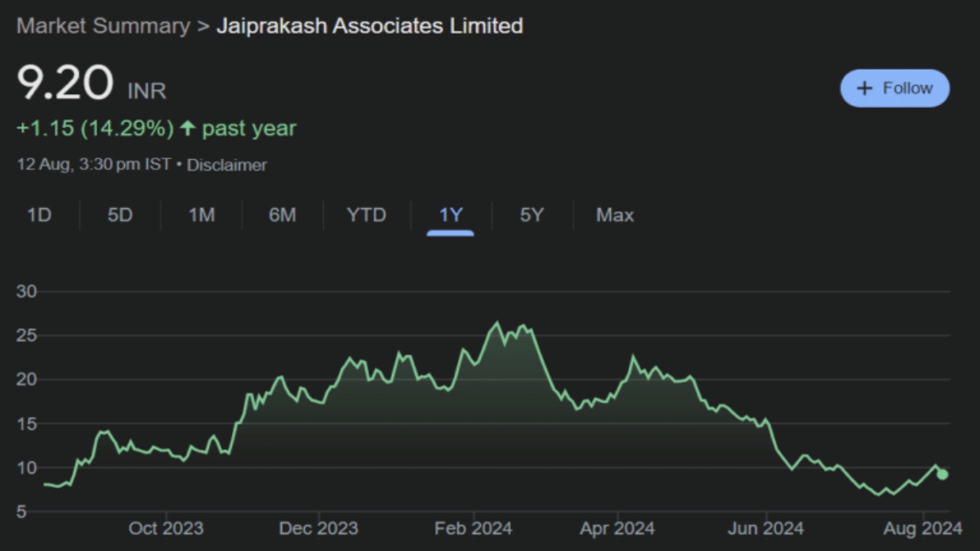The height and width of the screenshot is (551, 980).
Task: Click the Jun 2024 axis label
Action: click(x=766, y=528)
